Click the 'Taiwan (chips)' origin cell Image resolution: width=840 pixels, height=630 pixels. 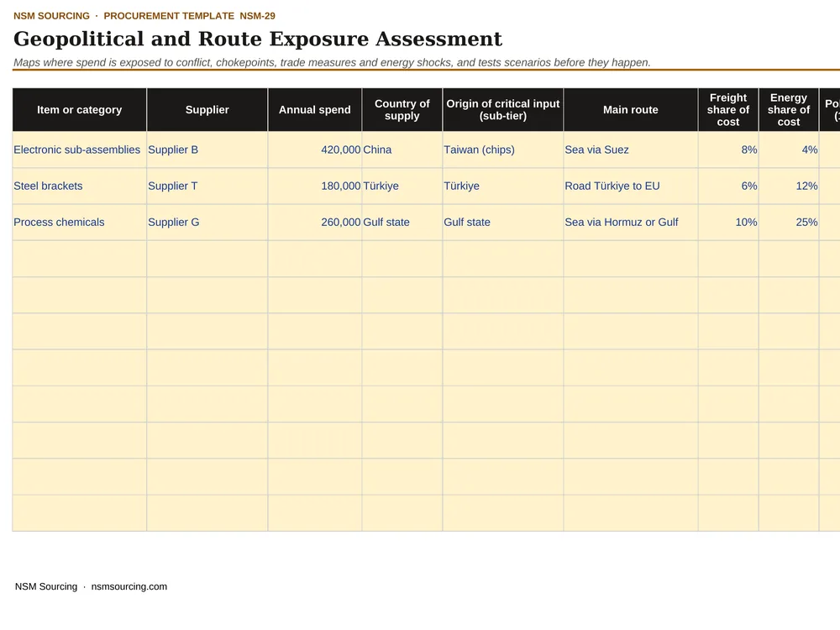(503, 150)
